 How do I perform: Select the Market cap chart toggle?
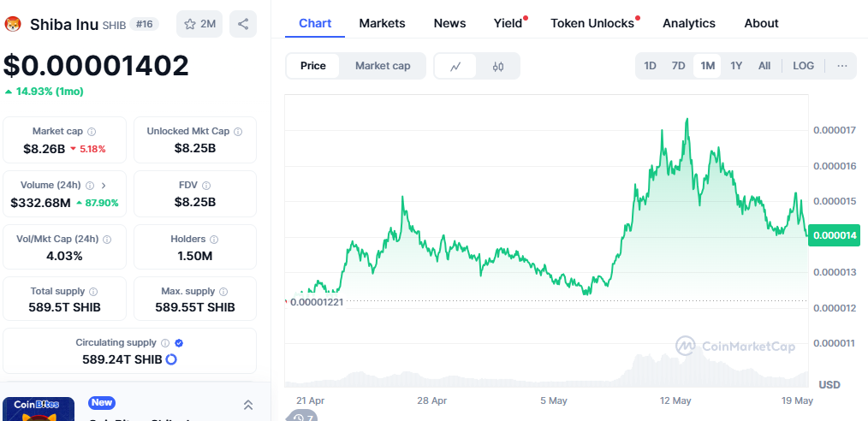pyautogui.click(x=383, y=66)
